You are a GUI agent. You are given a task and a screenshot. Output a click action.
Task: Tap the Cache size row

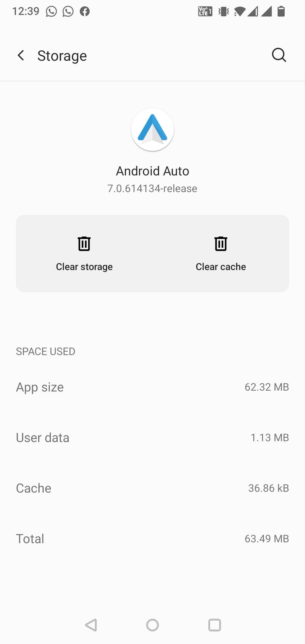[x=152, y=488]
